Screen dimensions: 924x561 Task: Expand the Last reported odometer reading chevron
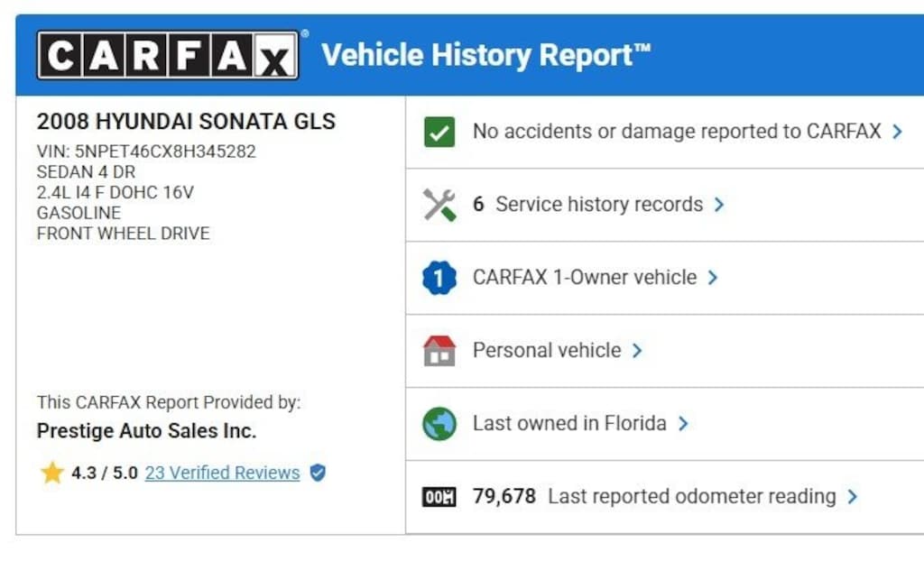click(x=853, y=497)
